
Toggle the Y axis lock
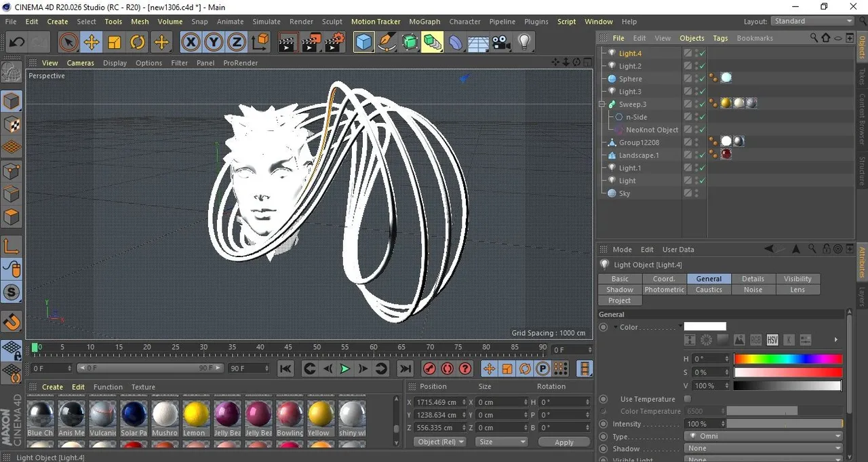coord(214,43)
